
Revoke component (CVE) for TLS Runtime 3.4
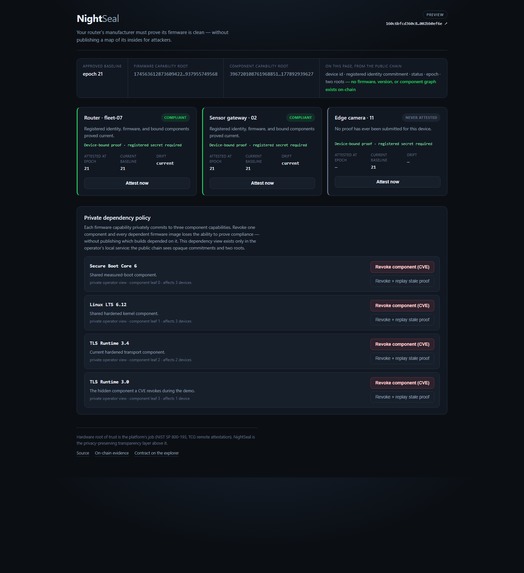coord(402,344)
